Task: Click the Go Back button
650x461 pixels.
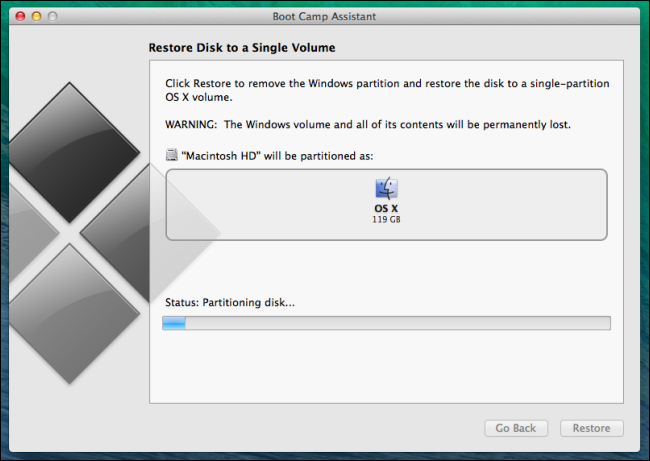Action: point(516,428)
